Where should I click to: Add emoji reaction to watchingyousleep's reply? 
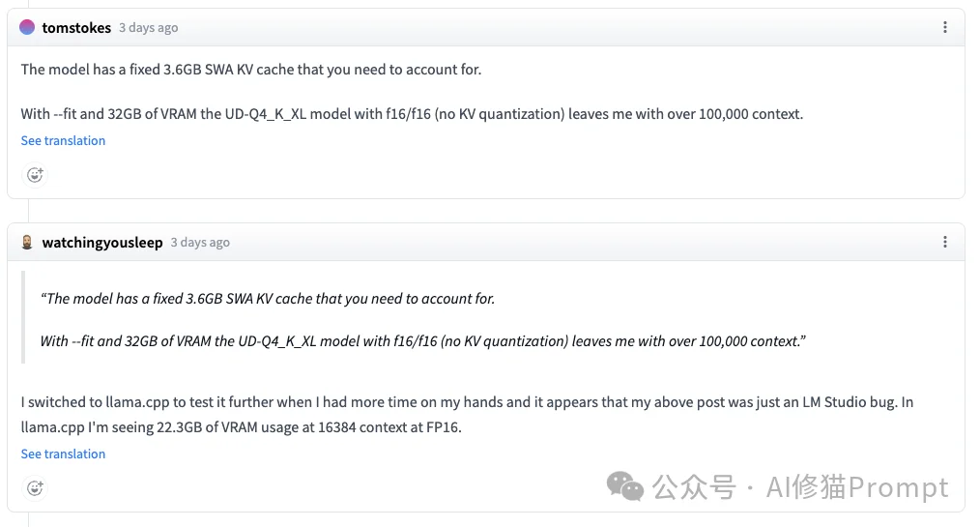tap(35, 488)
